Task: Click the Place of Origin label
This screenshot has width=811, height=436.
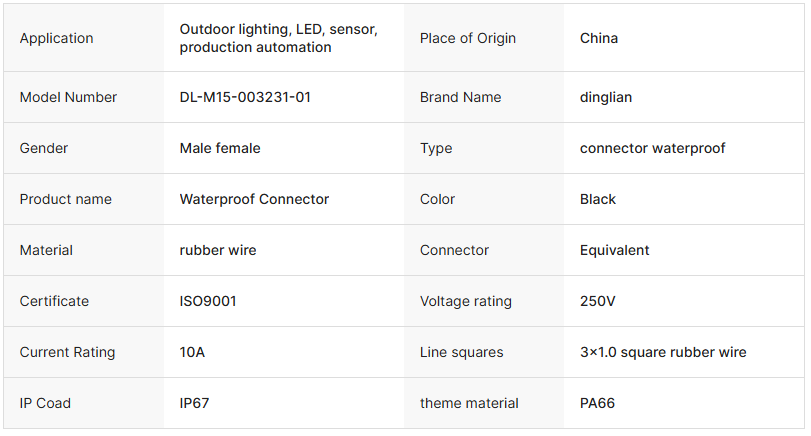Action: click(468, 38)
